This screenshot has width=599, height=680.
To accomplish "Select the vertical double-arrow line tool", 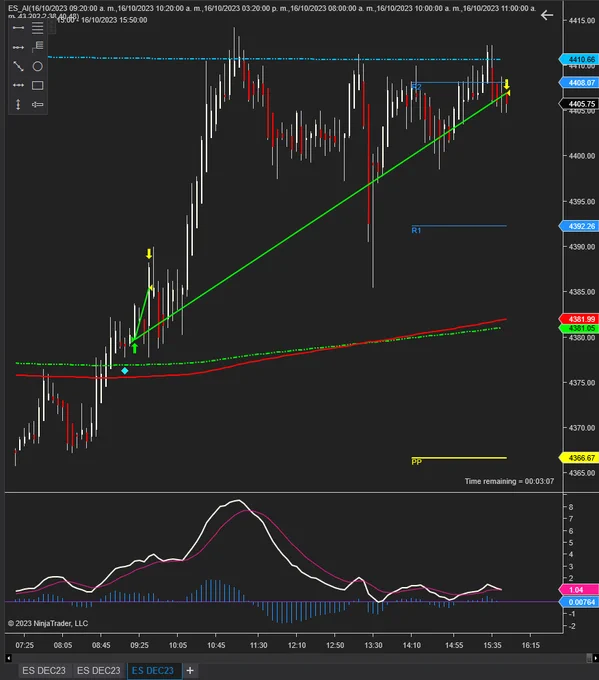I will tap(18, 104).
